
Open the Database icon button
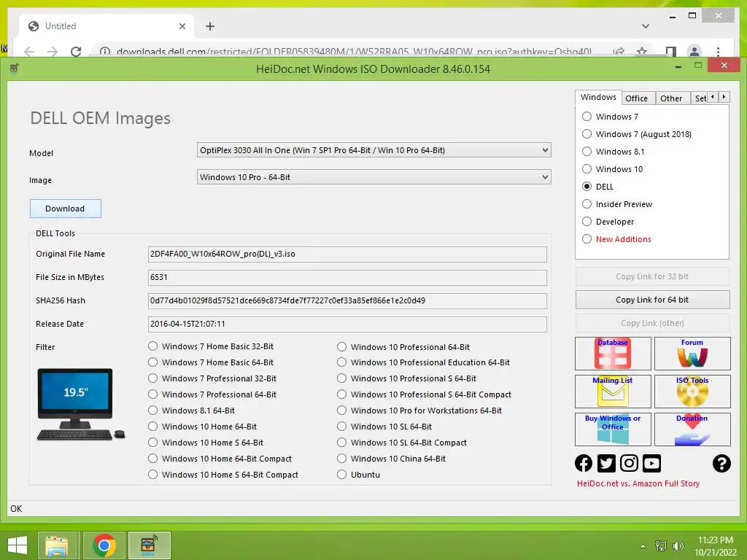coord(613,354)
